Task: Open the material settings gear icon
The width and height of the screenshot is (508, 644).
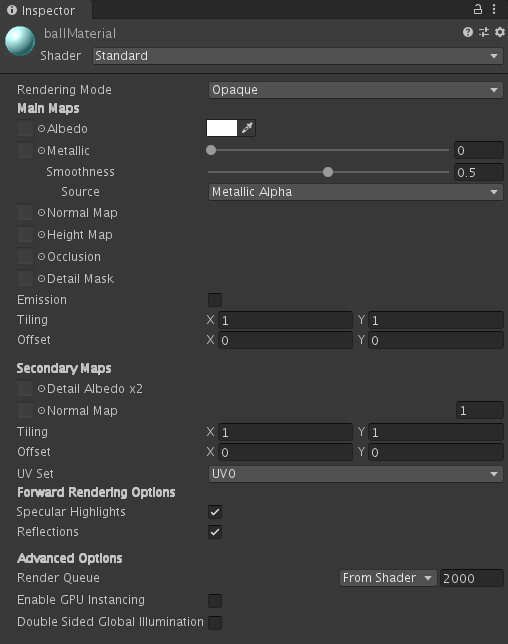Action: pyautogui.click(x=500, y=32)
